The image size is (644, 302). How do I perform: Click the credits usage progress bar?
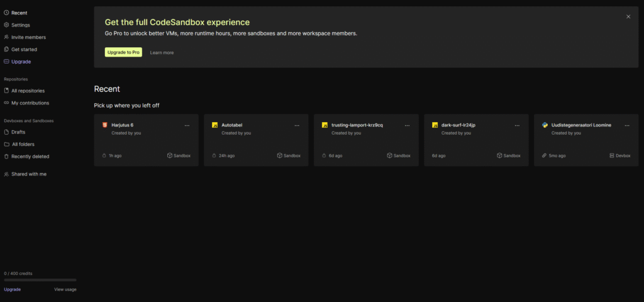[40, 280]
